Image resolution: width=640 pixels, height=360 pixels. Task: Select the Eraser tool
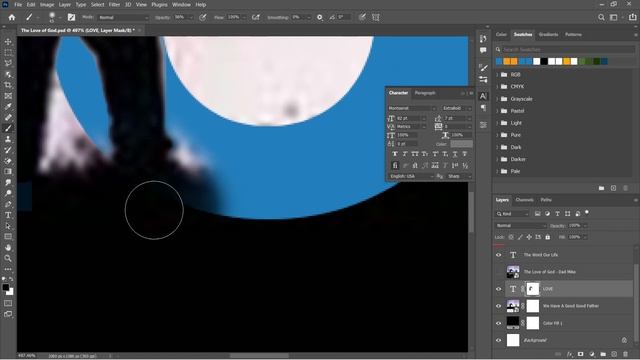[8, 161]
